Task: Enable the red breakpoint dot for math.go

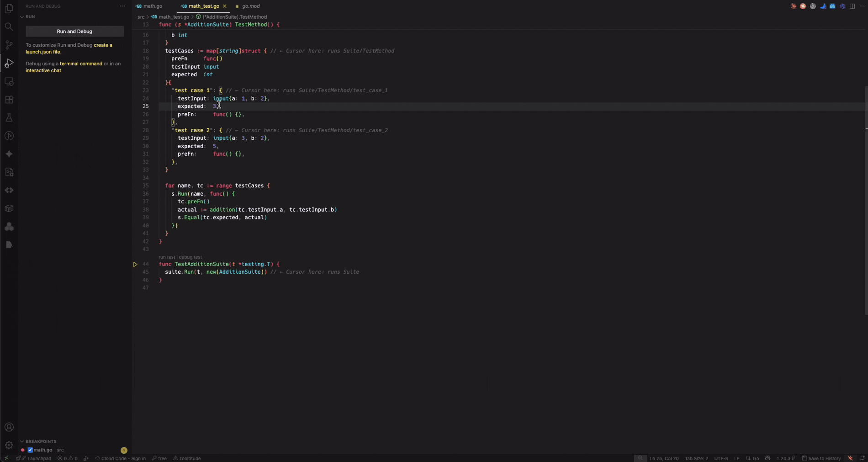Action: (x=22, y=450)
